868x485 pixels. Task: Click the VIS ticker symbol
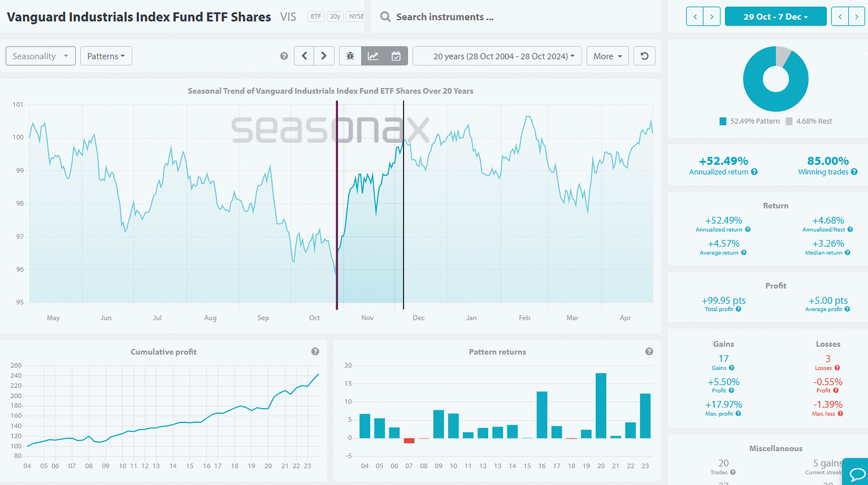point(288,17)
